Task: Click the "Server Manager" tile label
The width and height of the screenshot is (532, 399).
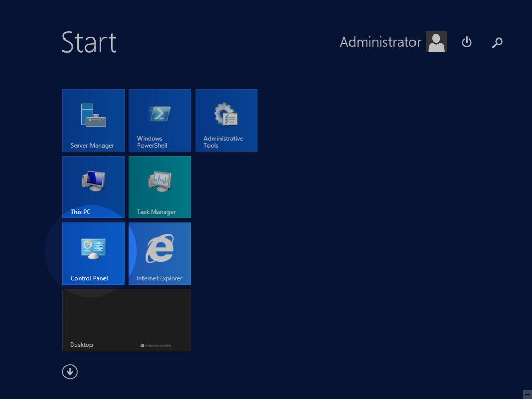Action: coord(92,146)
